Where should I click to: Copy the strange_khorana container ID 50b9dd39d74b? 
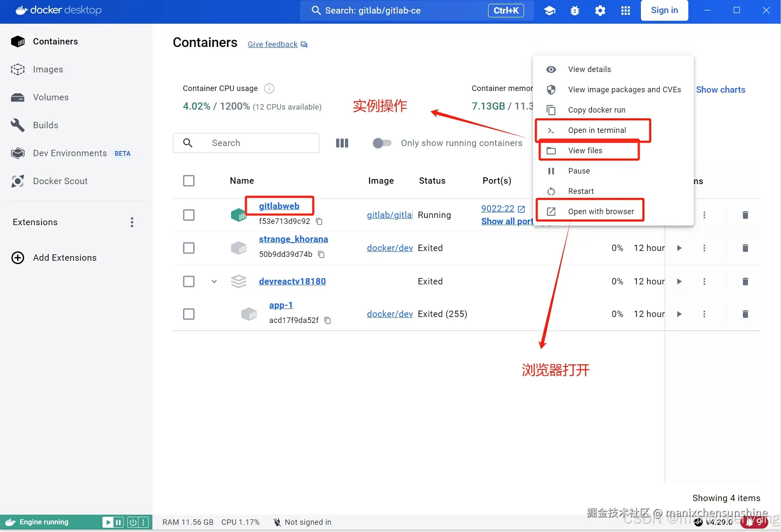pyautogui.click(x=322, y=254)
